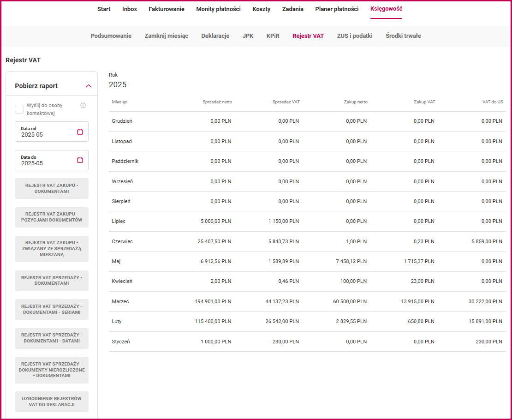Screen dimensions: 512x420
Task: Click the 650,80 PLN Zakup VAT value
Action: (x=421, y=322)
